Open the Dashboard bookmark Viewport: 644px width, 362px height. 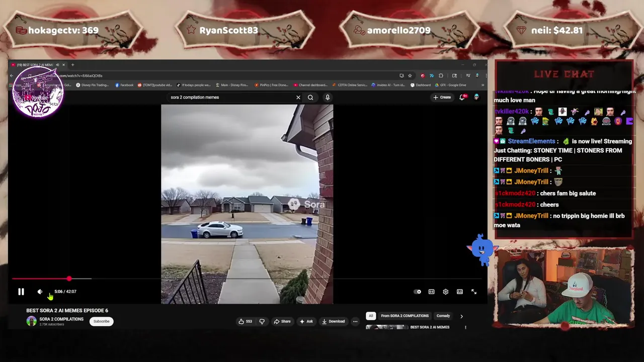[421, 85]
